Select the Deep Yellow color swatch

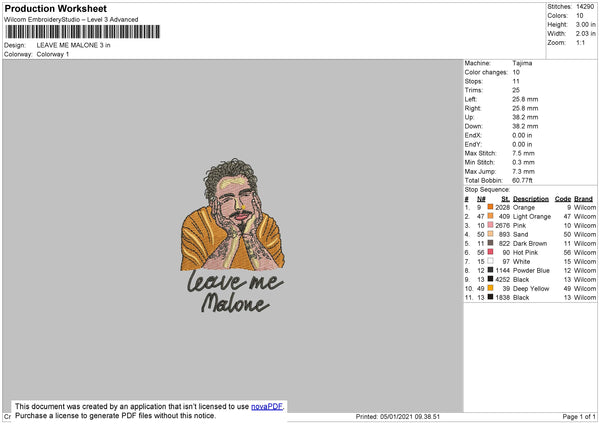490,288
